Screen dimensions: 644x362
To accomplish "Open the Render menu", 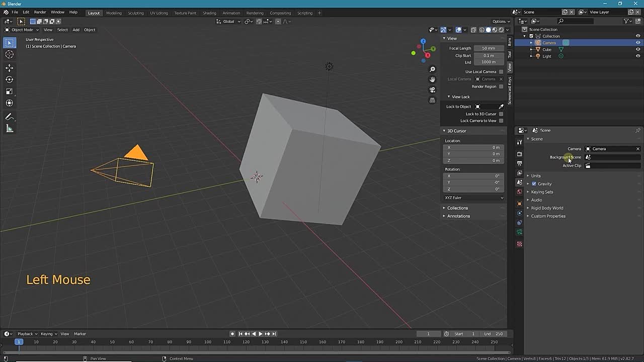I will click(x=40, y=12).
